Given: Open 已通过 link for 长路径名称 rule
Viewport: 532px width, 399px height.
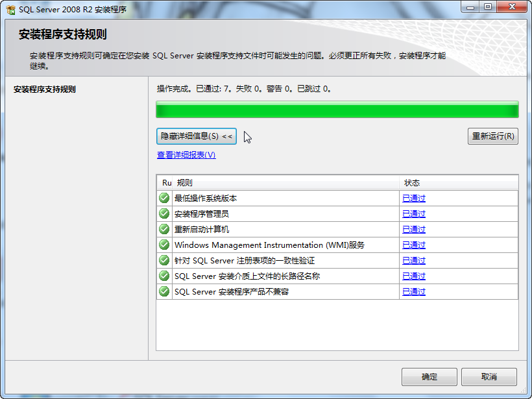Looking at the screenshot, I should pyautogui.click(x=413, y=276).
